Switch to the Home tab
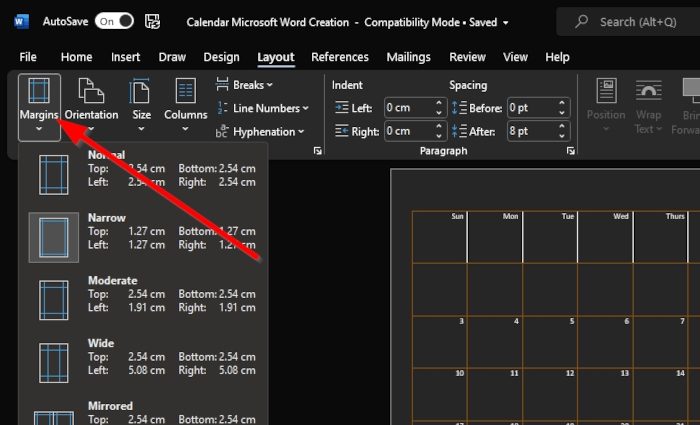Image resolution: width=700 pixels, height=425 pixels. 76,57
